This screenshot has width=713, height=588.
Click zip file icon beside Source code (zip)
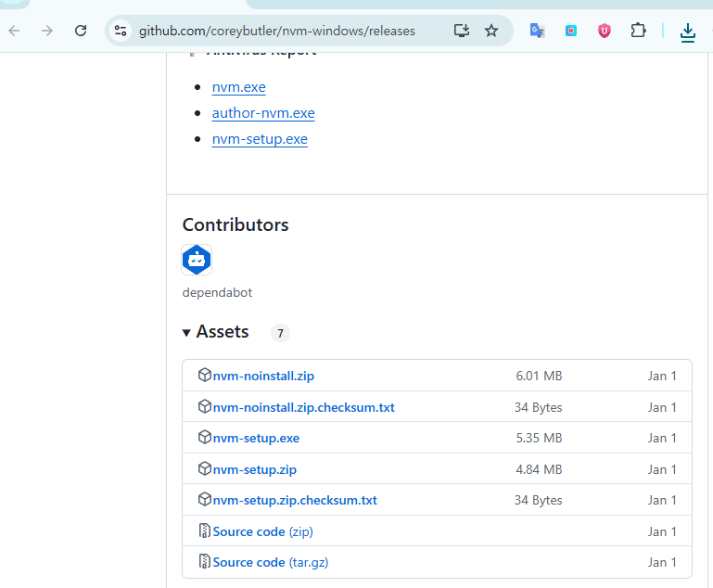(x=205, y=530)
